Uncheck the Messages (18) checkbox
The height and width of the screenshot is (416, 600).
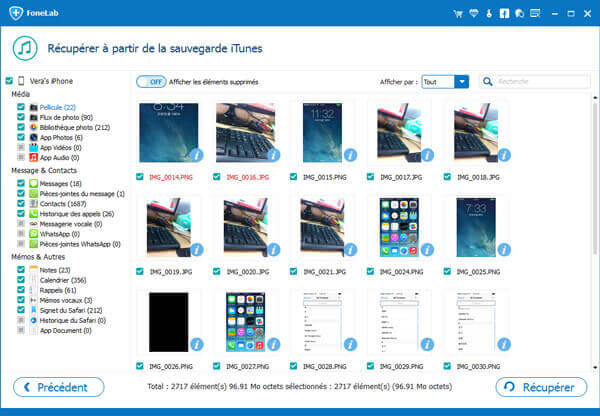(21, 183)
